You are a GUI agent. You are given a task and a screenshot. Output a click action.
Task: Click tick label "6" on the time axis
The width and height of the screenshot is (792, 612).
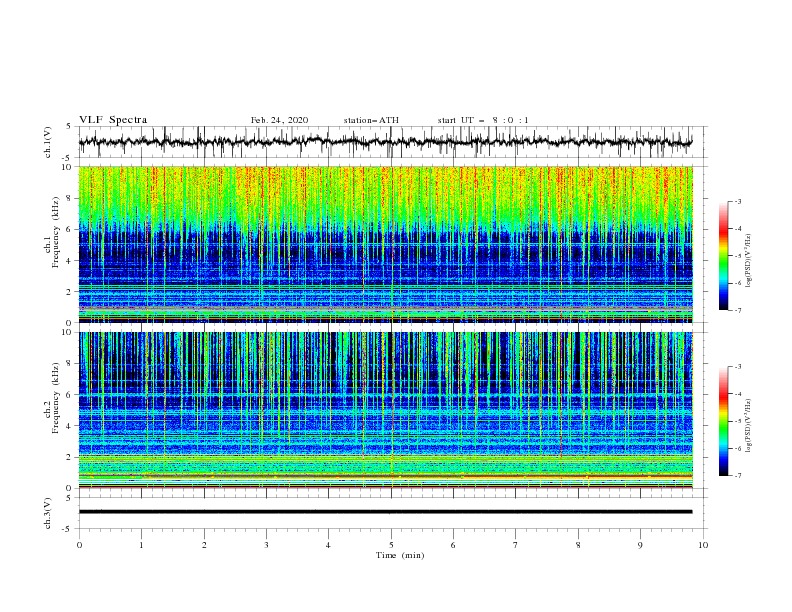pyautogui.click(x=453, y=545)
